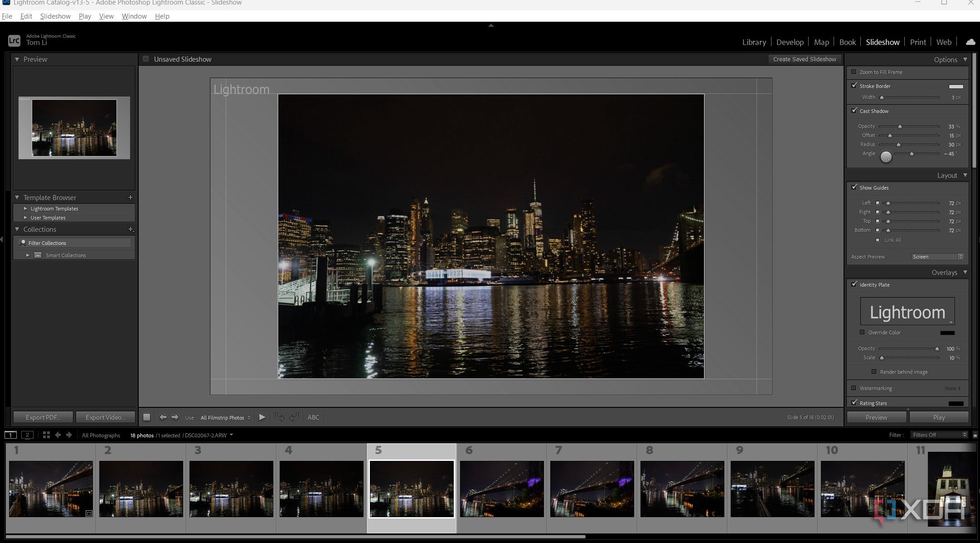The image size is (980, 543).
Task: Click the cloud sync icon at top right
Action: 970,42
